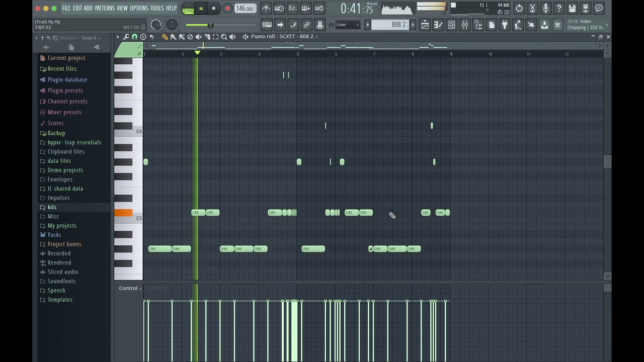
Task: Open the piano roll main menu arrow
Action: point(118,37)
